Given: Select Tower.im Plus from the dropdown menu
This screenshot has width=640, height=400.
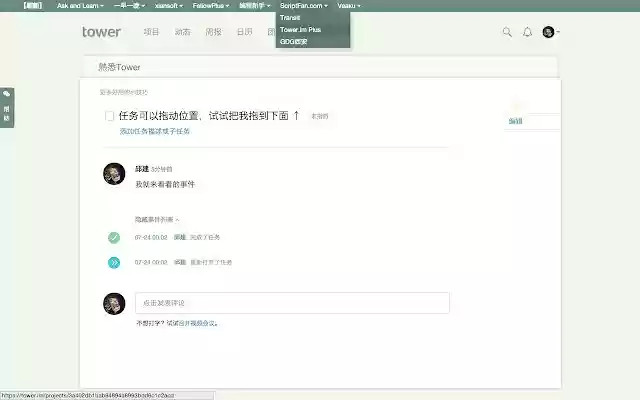Looking at the screenshot, I should [x=300, y=29].
